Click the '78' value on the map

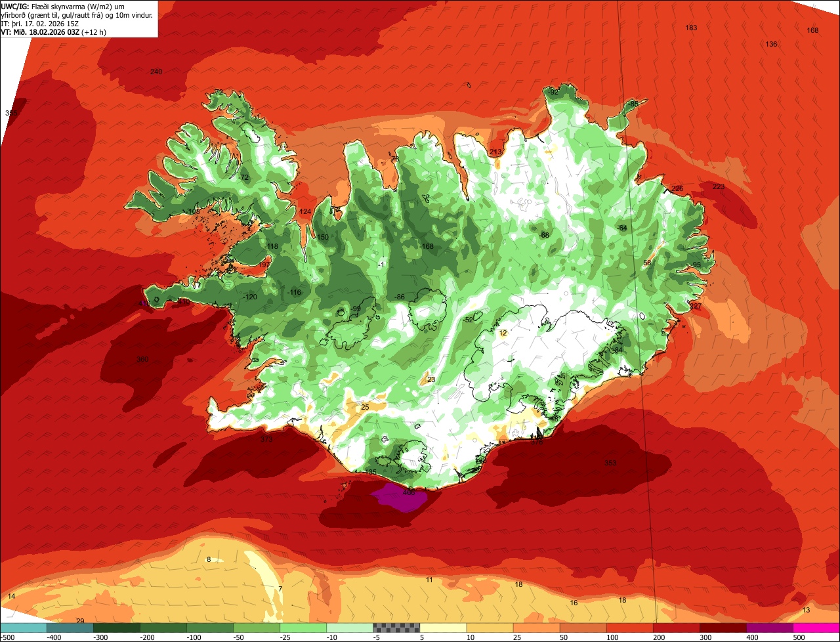395,160
